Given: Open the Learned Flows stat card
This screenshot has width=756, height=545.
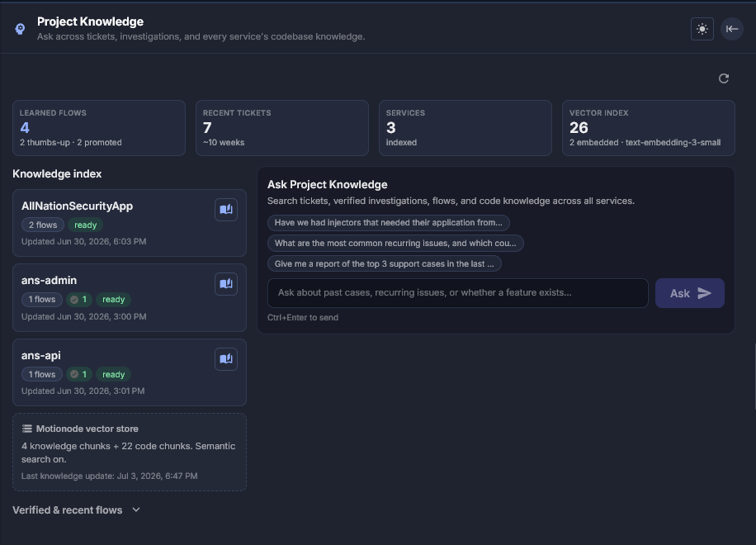Looking at the screenshot, I should (99, 128).
